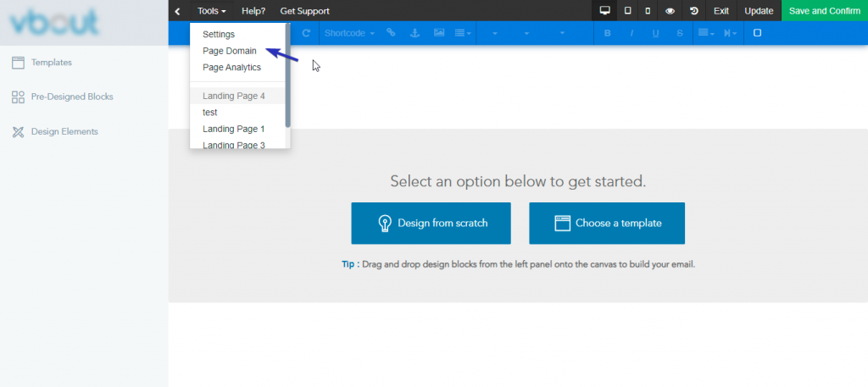The width and height of the screenshot is (868, 387).
Task: Click the insert link chain icon
Action: click(391, 33)
